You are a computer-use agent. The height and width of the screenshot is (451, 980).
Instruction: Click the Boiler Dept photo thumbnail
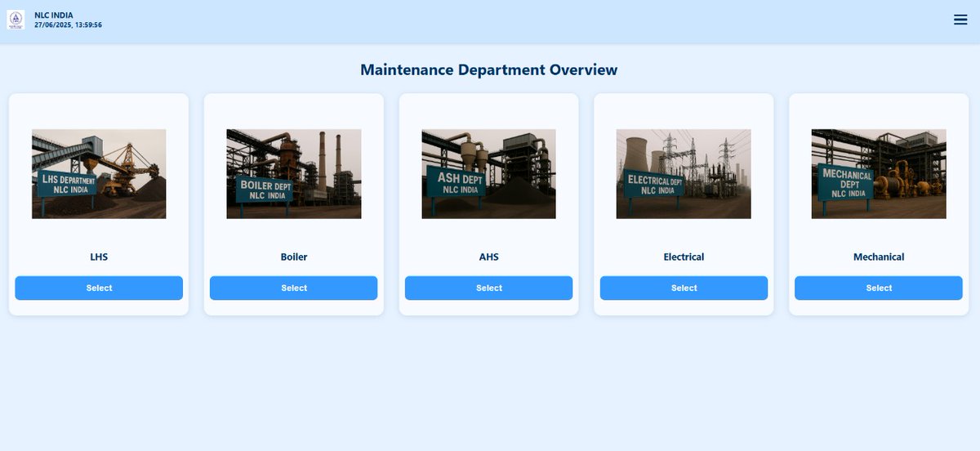pyautogui.click(x=294, y=174)
